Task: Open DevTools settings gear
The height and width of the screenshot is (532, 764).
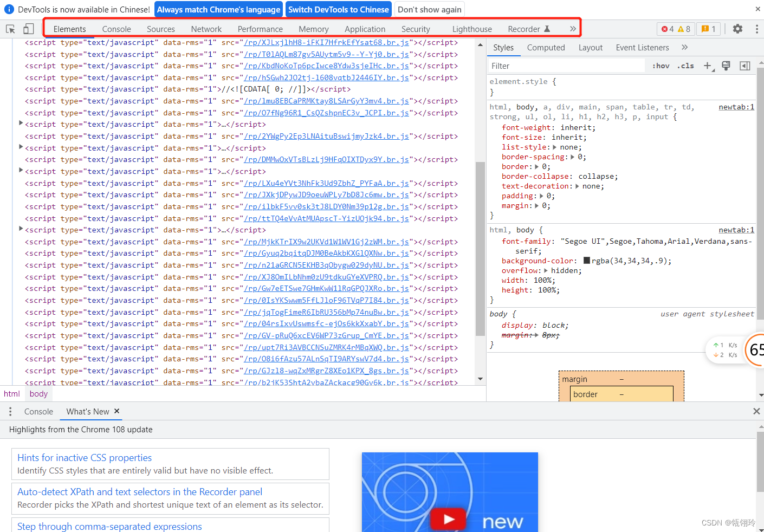Action: (737, 29)
